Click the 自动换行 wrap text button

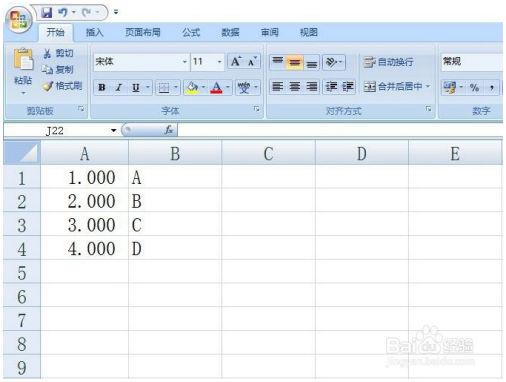[388, 62]
